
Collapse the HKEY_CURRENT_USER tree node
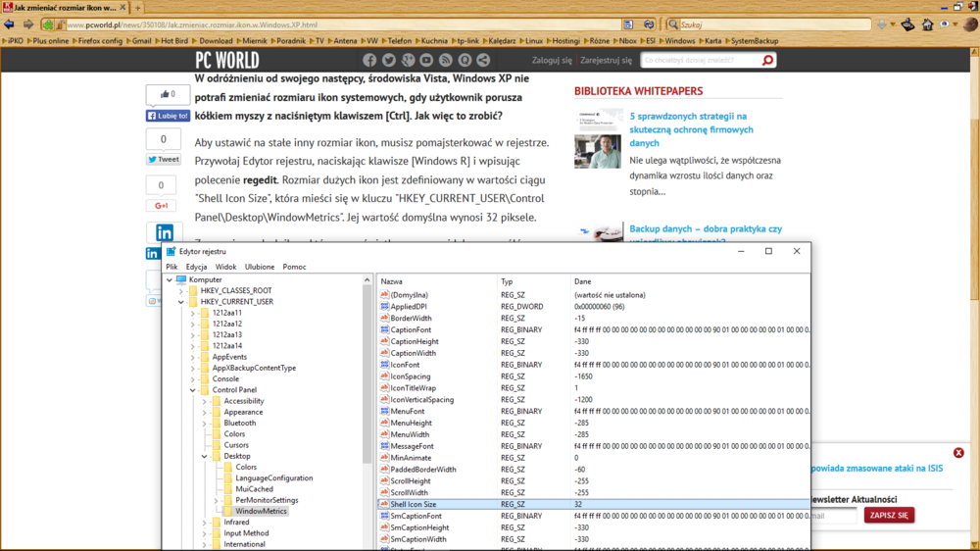click(x=181, y=302)
